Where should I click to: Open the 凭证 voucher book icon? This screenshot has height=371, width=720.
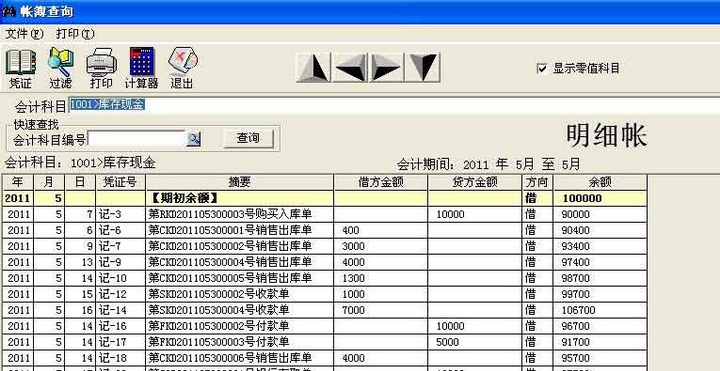21,68
